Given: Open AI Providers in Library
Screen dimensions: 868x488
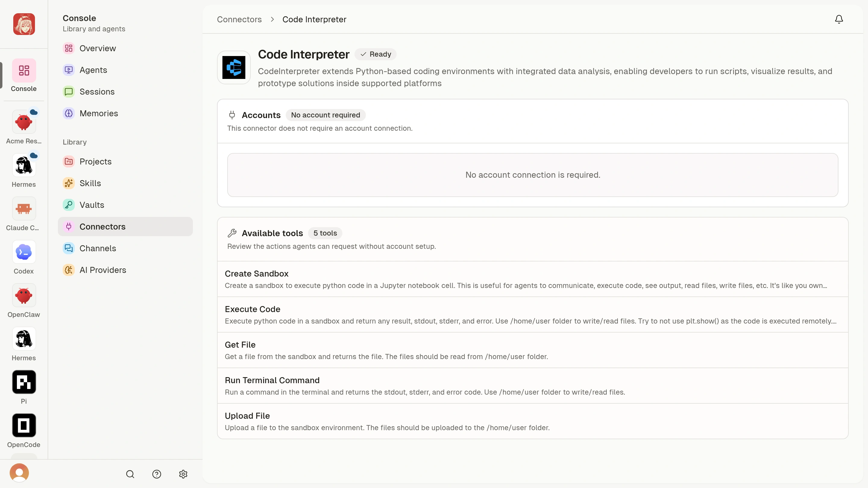Looking at the screenshot, I should click(x=125, y=270).
